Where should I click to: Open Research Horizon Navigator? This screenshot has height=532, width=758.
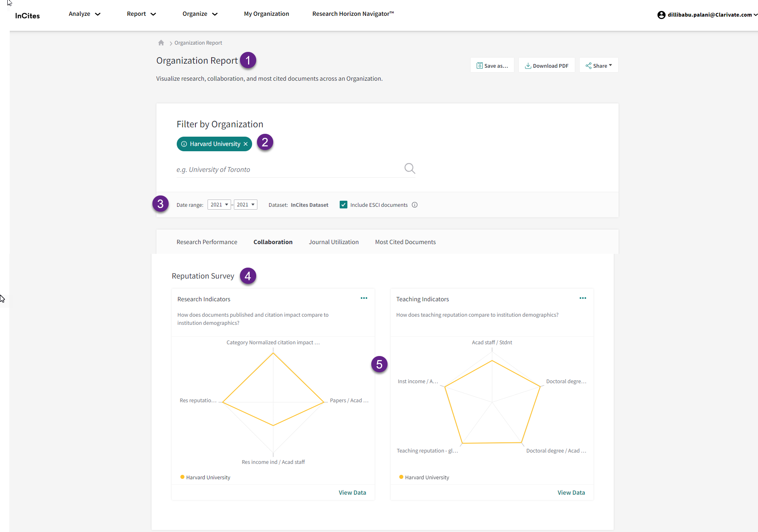(353, 14)
